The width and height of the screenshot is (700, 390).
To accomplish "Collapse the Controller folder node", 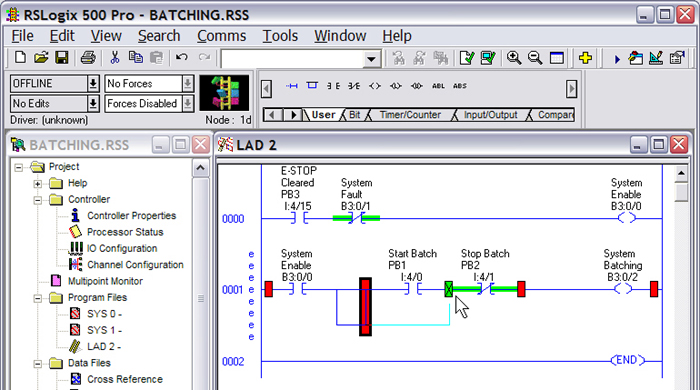I will coord(38,200).
